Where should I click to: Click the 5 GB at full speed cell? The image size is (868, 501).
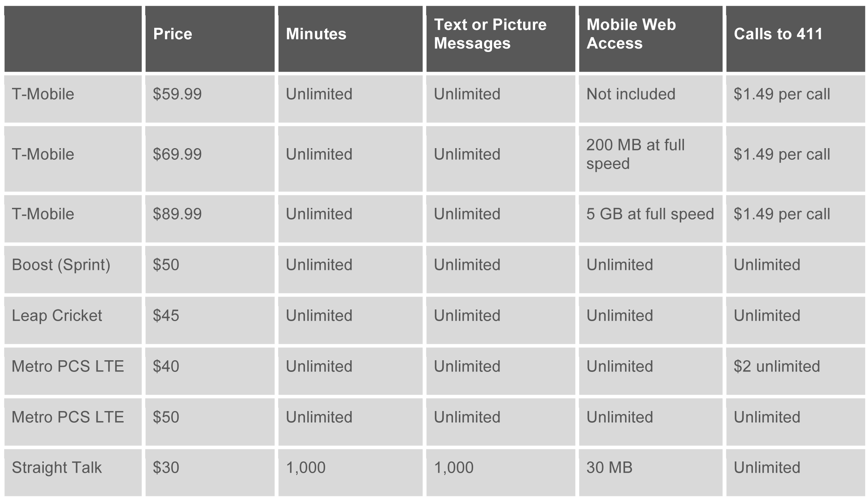coord(650,214)
